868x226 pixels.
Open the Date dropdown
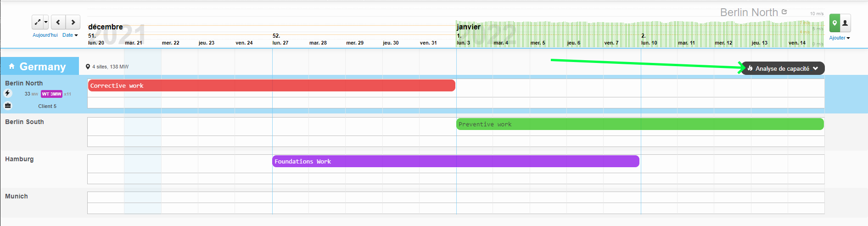click(x=70, y=35)
